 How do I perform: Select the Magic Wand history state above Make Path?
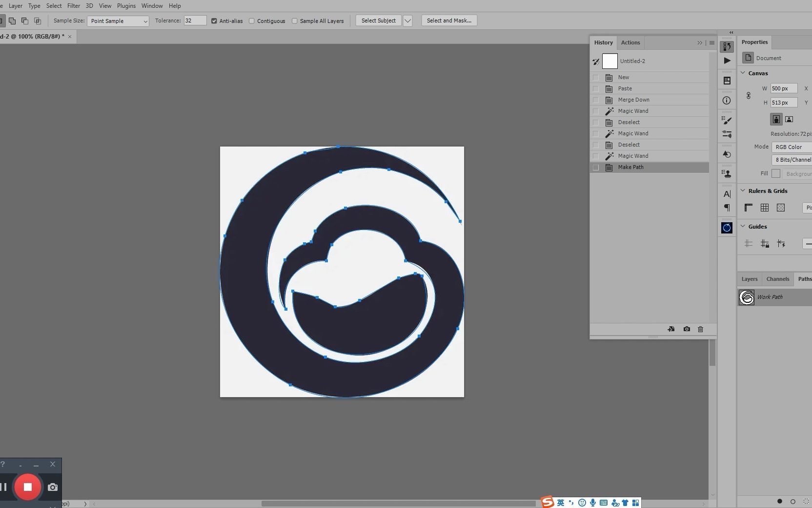[x=650, y=156]
